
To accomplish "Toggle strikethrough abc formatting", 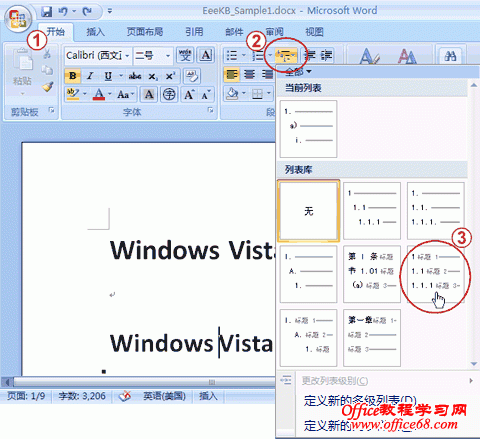I will coord(135,76).
